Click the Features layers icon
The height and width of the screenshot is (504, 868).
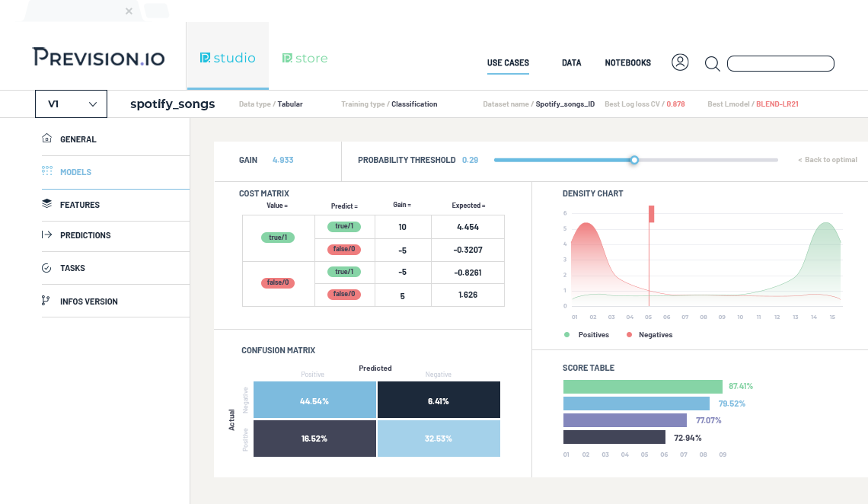point(46,204)
